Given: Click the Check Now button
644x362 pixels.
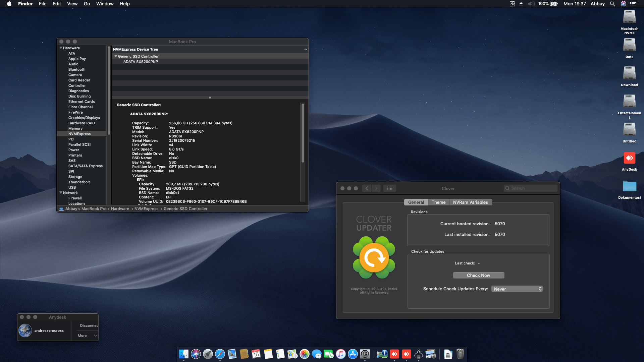Looking at the screenshot, I should click(x=478, y=276).
